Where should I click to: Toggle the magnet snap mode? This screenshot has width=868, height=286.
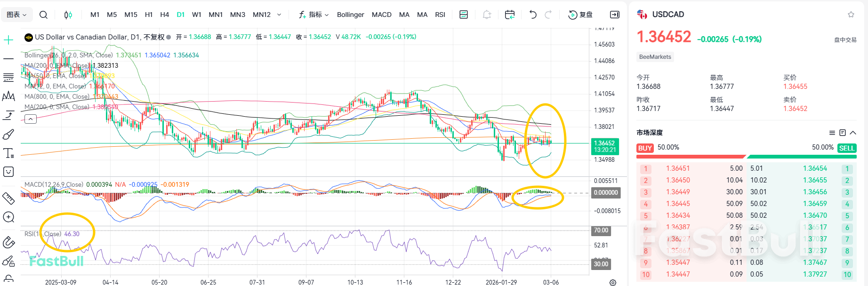click(x=8, y=242)
